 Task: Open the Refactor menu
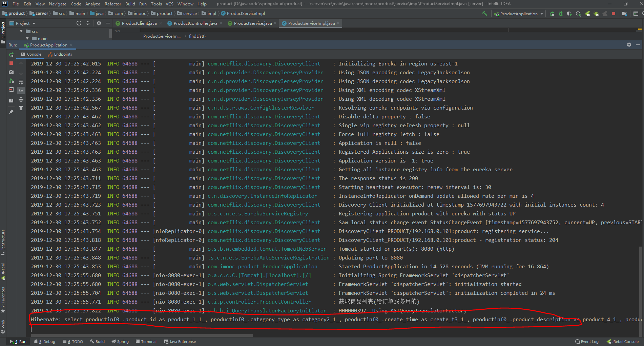coord(113,4)
